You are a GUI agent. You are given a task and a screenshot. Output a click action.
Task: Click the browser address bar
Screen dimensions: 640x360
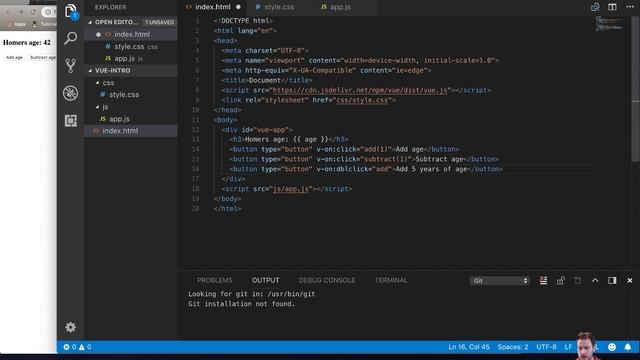pos(49,12)
